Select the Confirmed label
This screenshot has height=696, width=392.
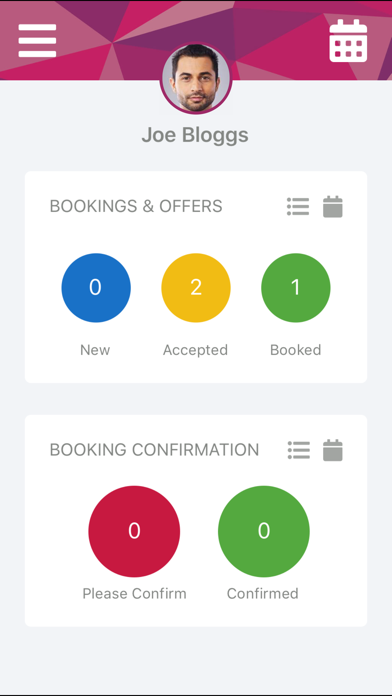point(263,593)
